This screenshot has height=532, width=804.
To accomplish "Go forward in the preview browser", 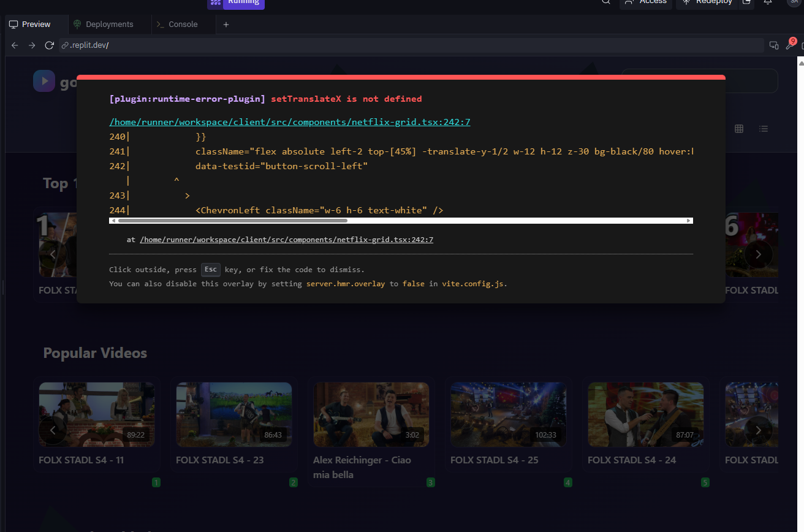I will [32, 45].
